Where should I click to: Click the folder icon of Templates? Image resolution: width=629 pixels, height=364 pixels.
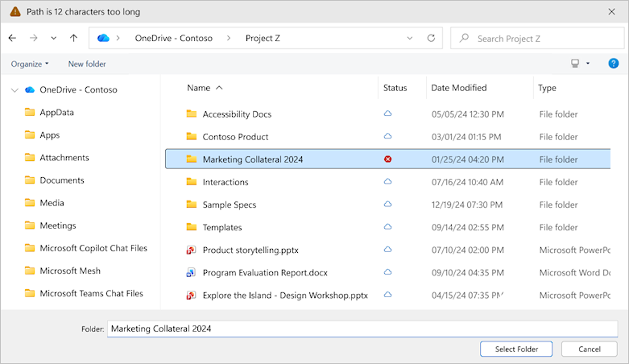(192, 227)
